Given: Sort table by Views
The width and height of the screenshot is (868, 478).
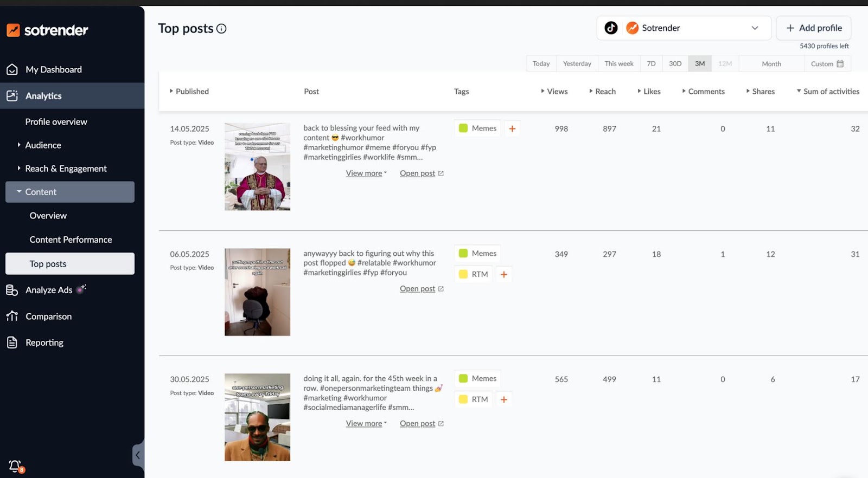Looking at the screenshot, I should point(554,92).
